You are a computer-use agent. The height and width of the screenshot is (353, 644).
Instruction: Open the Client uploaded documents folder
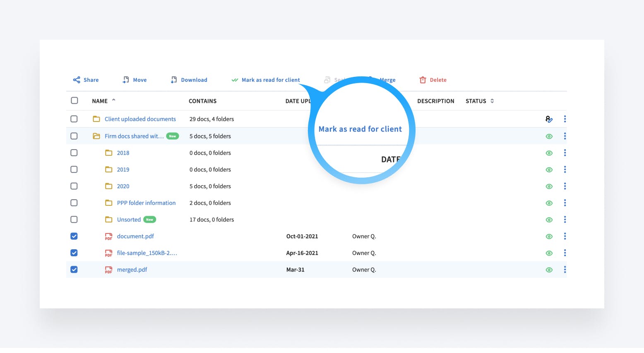click(140, 119)
